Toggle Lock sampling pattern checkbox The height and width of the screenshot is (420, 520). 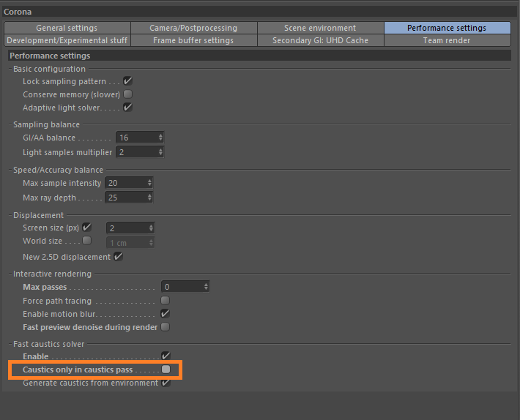point(127,80)
